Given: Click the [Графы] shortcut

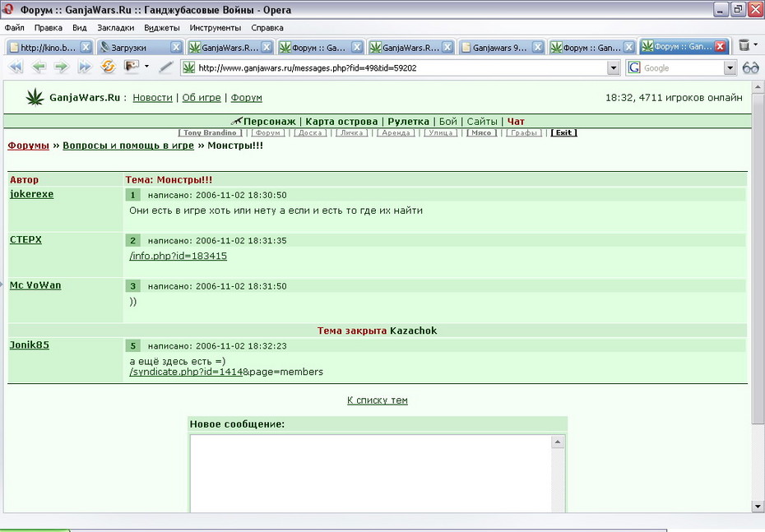Looking at the screenshot, I should tap(524, 132).
